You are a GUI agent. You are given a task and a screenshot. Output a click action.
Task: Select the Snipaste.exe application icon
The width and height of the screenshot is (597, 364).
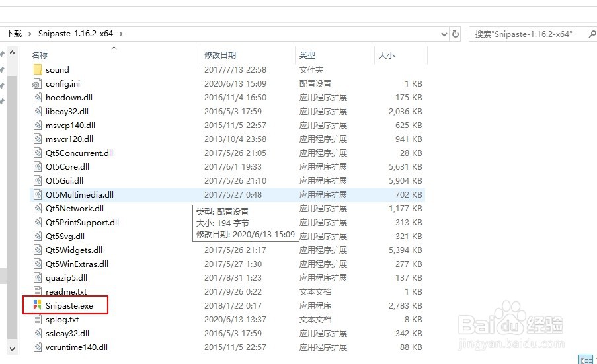[37, 305]
